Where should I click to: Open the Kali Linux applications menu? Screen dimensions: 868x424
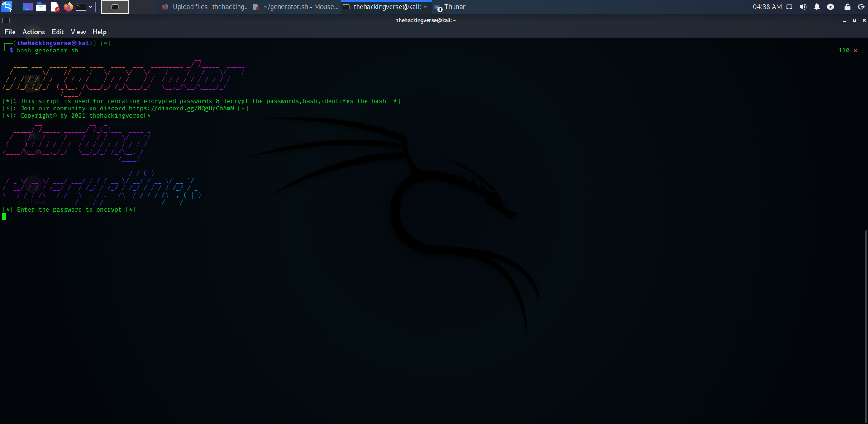pos(7,6)
